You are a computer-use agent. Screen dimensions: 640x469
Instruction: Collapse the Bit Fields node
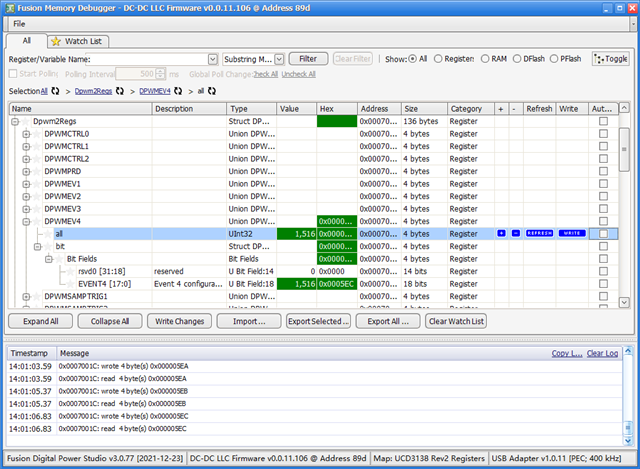49,259
